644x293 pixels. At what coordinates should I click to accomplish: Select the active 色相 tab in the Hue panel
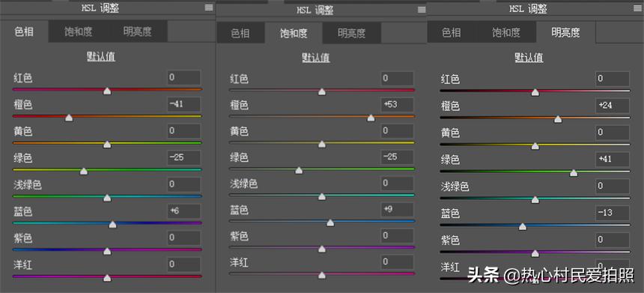[24, 31]
